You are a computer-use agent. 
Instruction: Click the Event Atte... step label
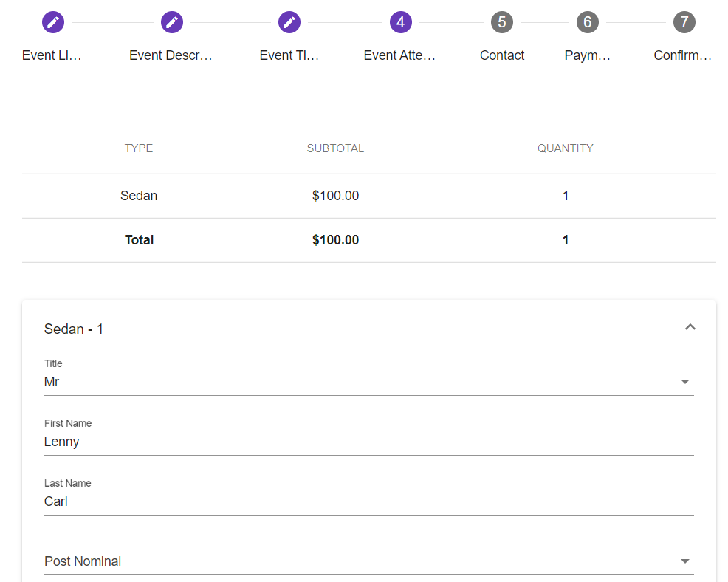tap(399, 55)
